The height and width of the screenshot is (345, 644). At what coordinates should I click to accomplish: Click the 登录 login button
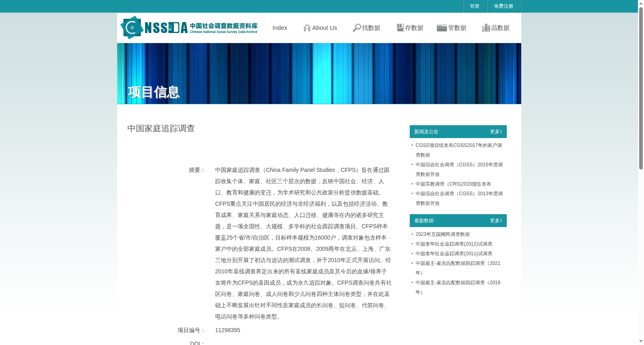[475, 6]
